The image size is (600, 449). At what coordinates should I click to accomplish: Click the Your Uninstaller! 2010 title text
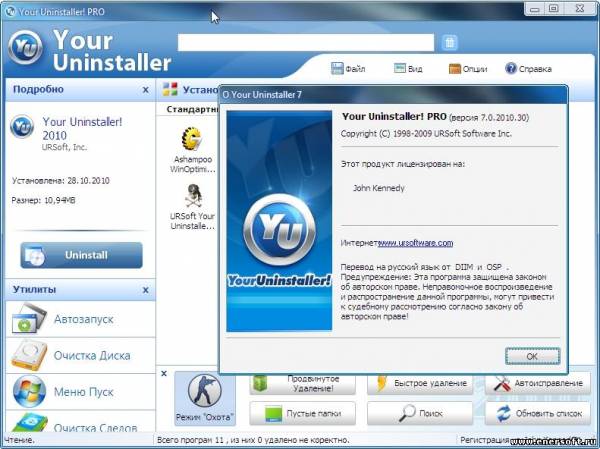82,129
